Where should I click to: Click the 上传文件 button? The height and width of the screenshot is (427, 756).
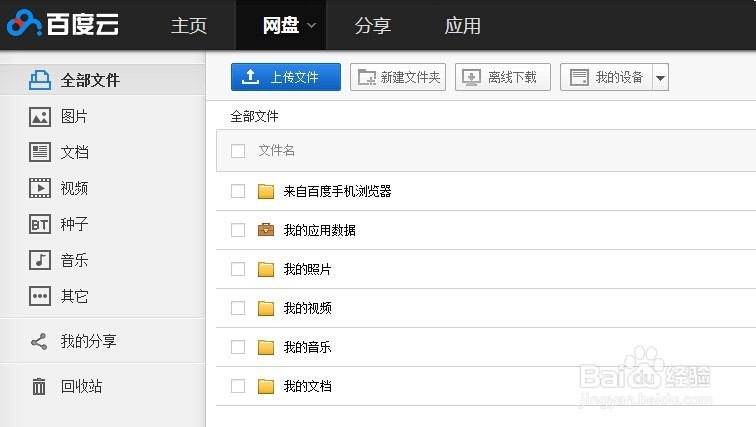click(286, 77)
